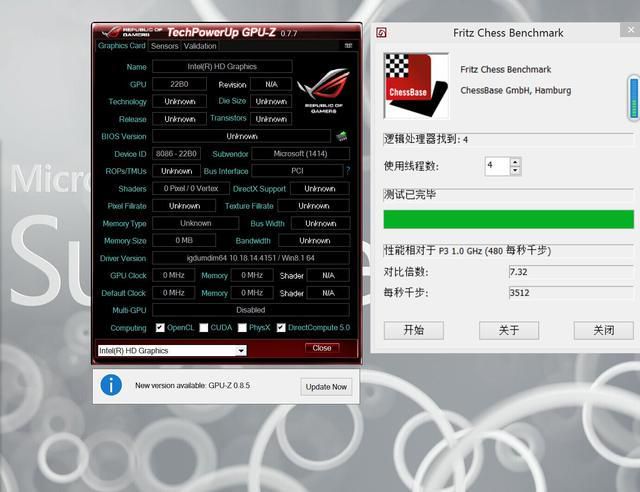Click the BIOS save chip icon

341,136
